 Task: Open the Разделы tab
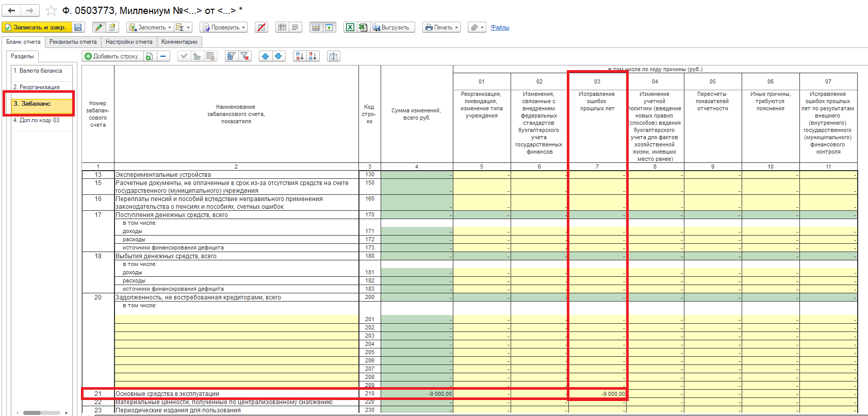coord(22,56)
